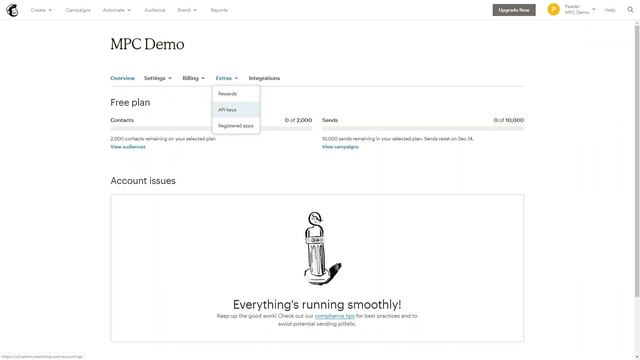Click the vertical page scrollbar

pyautogui.click(x=637, y=160)
